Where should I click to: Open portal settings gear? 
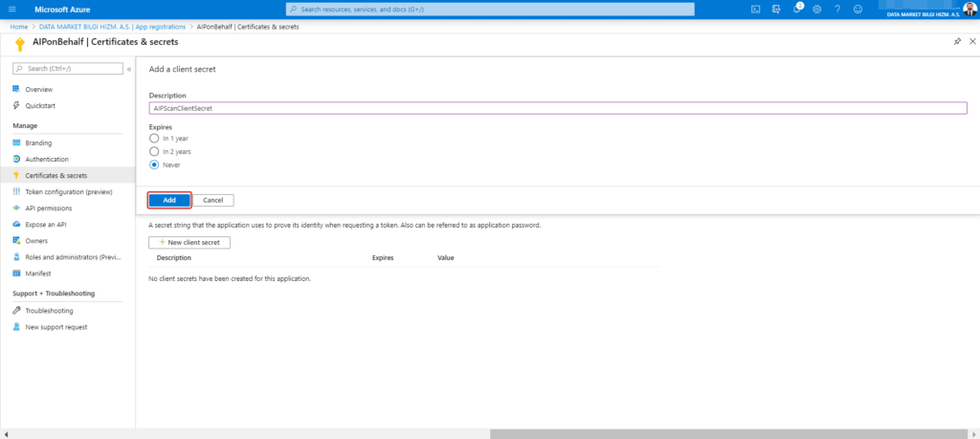(x=817, y=10)
